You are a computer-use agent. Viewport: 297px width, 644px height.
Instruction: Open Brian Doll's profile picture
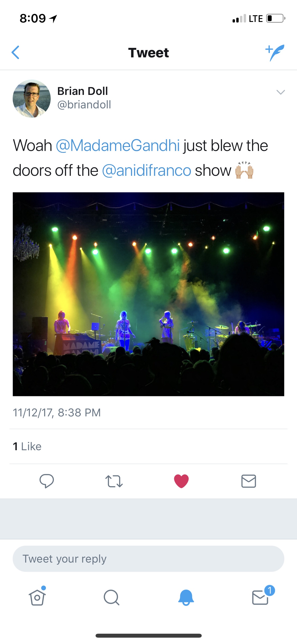[32, 99]
